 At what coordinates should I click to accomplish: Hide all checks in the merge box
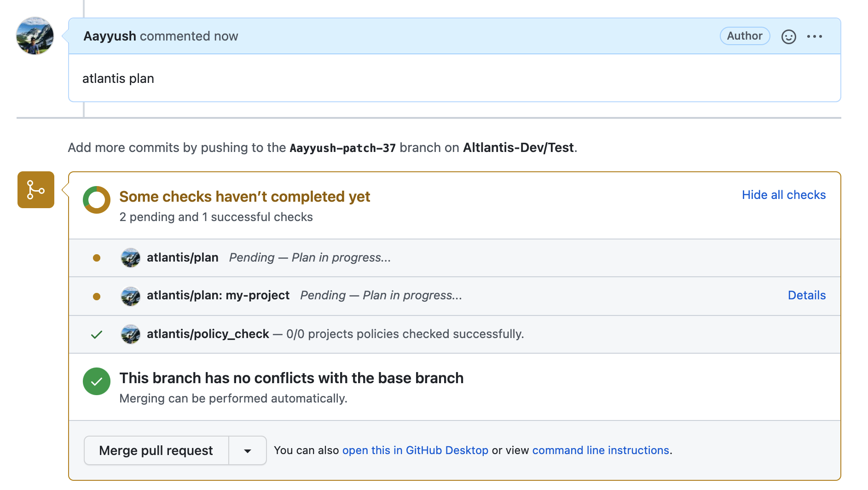tap(783, 195)
